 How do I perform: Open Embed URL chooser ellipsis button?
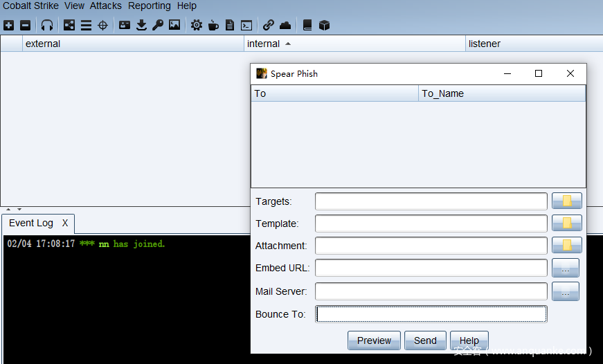pos(565,268)
